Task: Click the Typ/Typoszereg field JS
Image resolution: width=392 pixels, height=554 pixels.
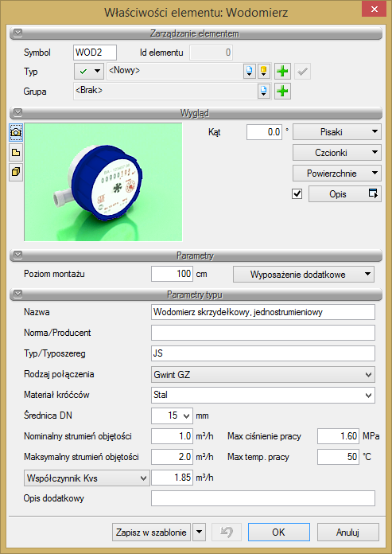Action: [x=263, y=353]
